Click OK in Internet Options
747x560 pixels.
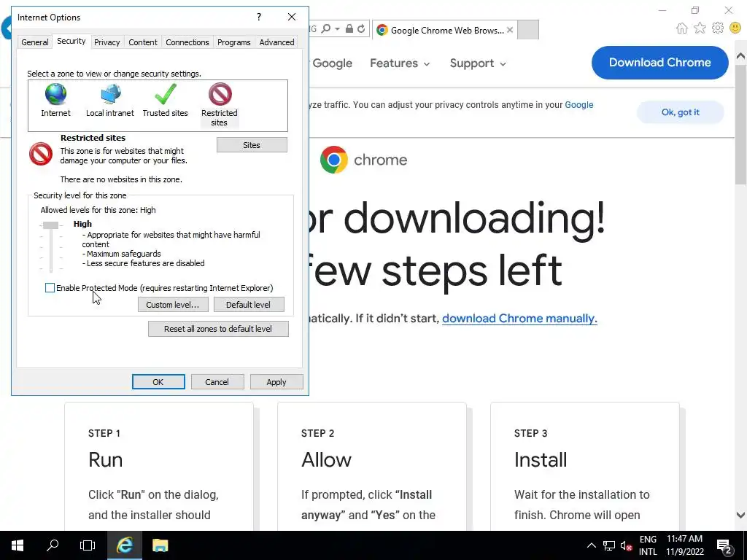(x=158, y=381)
